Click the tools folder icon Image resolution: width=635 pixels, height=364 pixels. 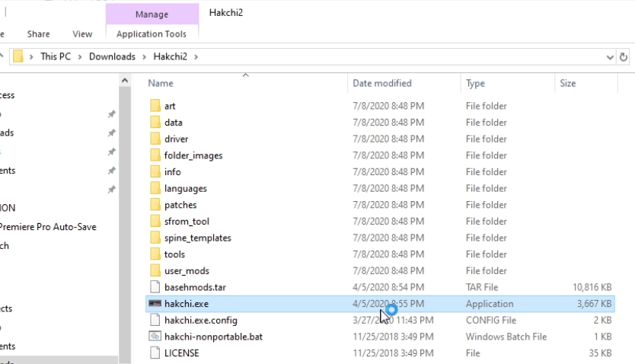(x=155, y=254)
